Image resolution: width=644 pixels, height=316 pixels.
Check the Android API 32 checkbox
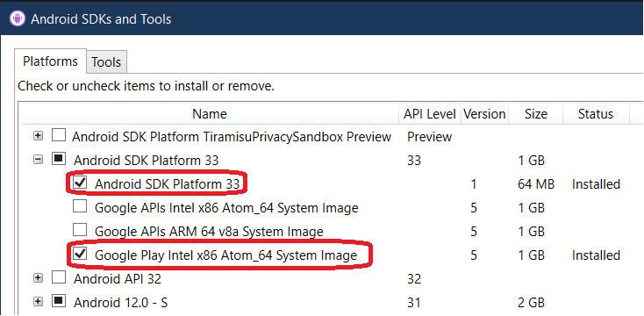59,277
